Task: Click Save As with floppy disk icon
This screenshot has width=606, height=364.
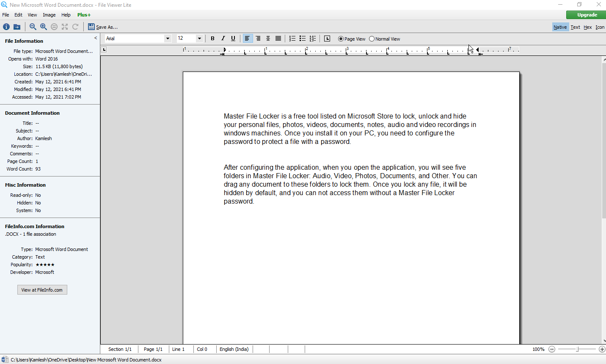Action: pyautogui.click(x=103, y=27)
